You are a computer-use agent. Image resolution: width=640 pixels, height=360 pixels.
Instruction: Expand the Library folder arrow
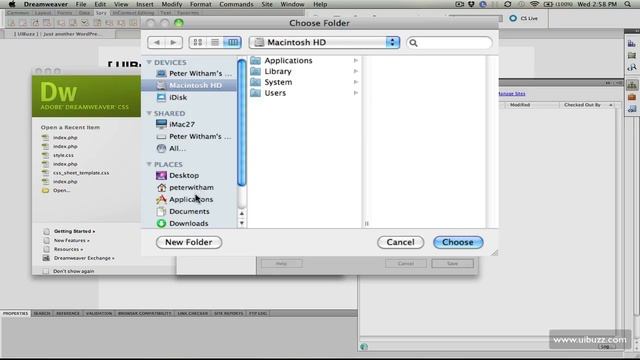[x=356, y=71]
